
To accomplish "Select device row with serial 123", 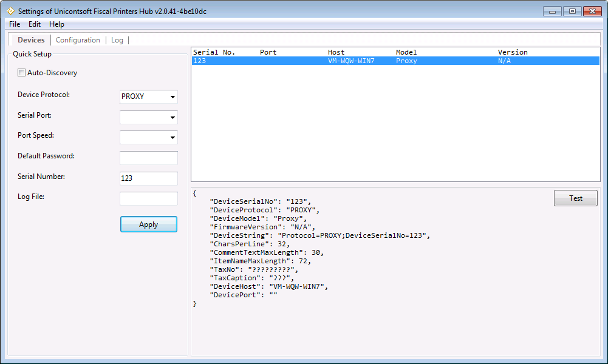I will [x=395, y=61].
